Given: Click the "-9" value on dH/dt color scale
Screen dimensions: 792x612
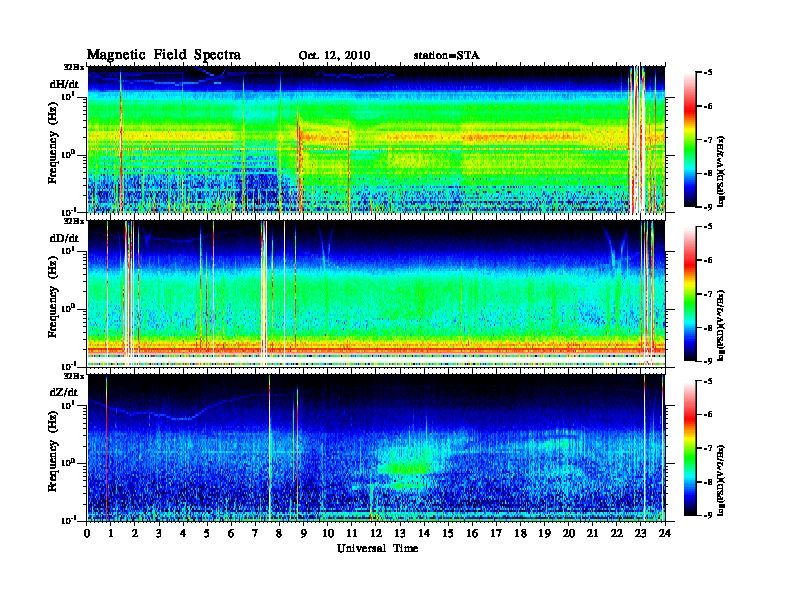Looking at the screenshot, I should click(x=708, y=207).
